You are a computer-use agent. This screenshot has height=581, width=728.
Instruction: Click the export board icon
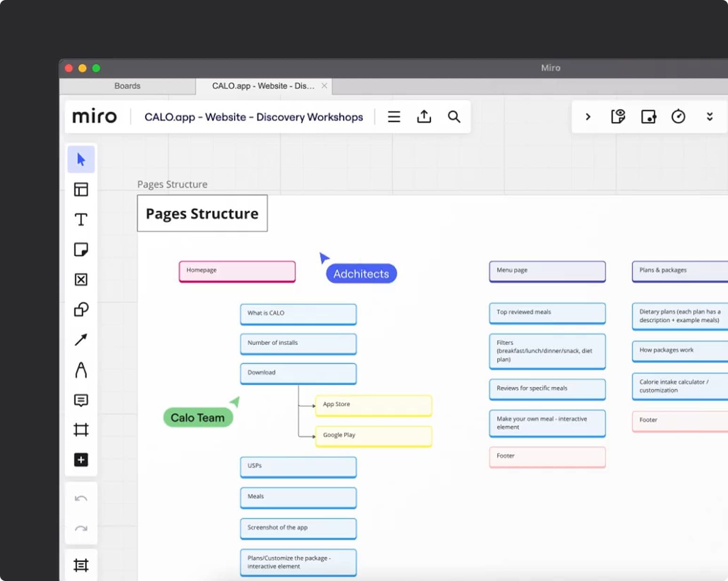point(424,117)
